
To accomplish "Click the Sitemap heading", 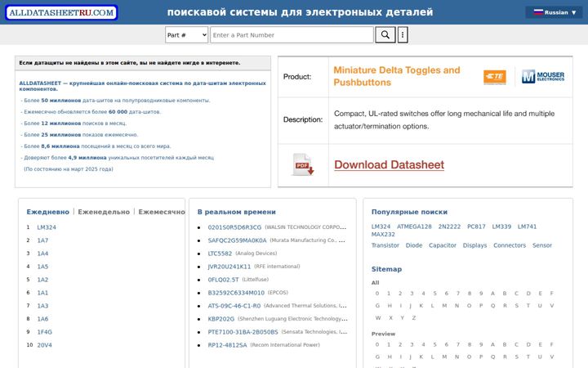I will pos(386,269).
